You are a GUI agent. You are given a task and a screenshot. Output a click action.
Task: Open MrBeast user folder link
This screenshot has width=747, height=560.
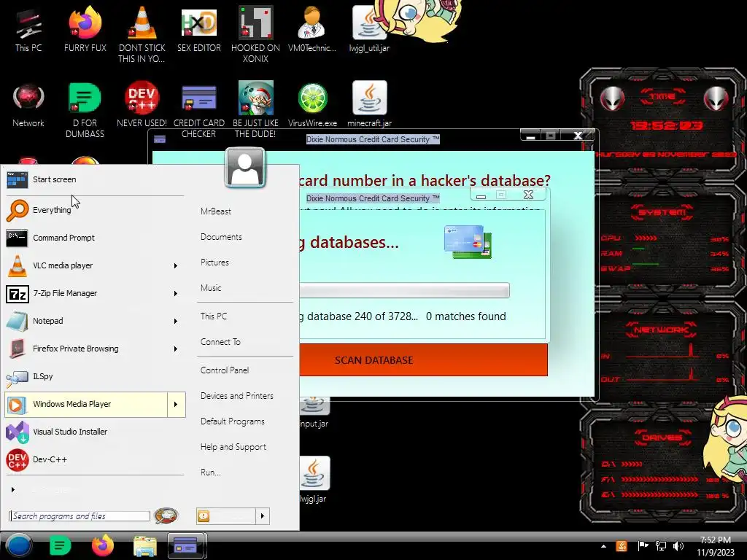pyautogui.click(x=216, y=211)
